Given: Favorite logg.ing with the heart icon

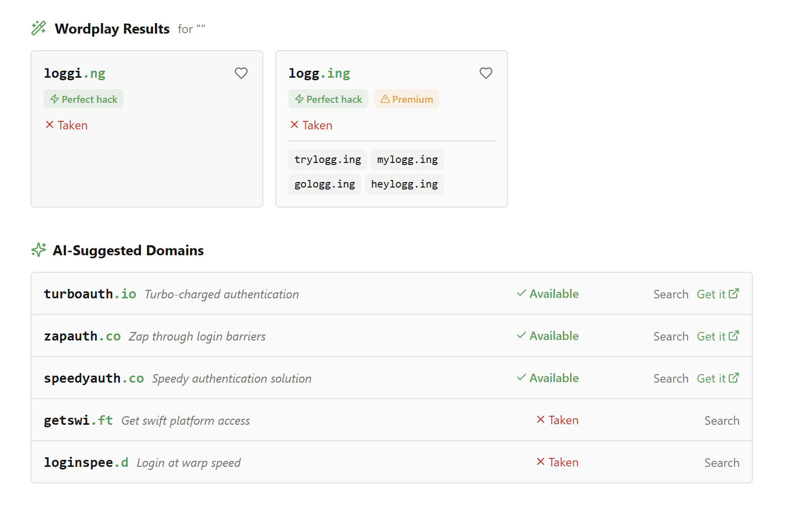Looking at the screenshot, I should [x=485, y=73].
